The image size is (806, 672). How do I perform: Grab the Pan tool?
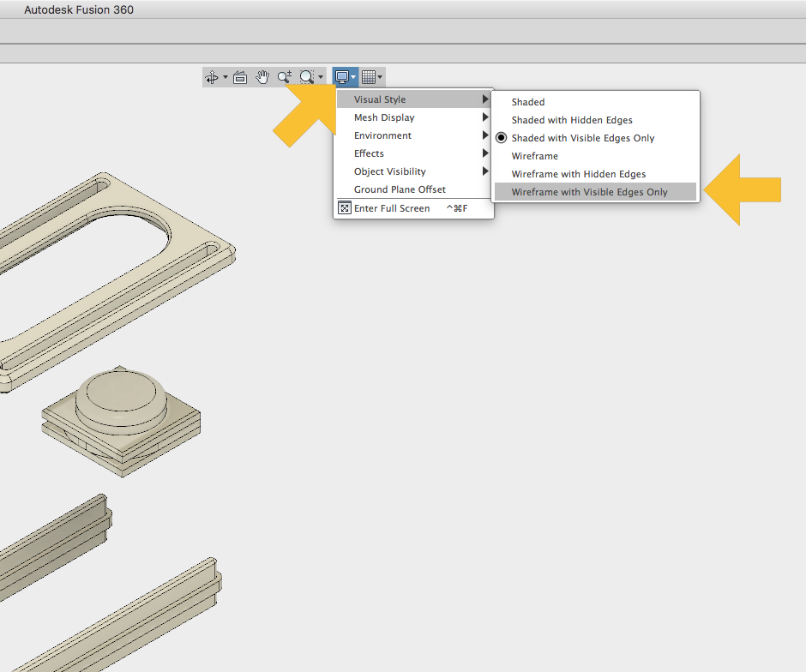point(262,76)
